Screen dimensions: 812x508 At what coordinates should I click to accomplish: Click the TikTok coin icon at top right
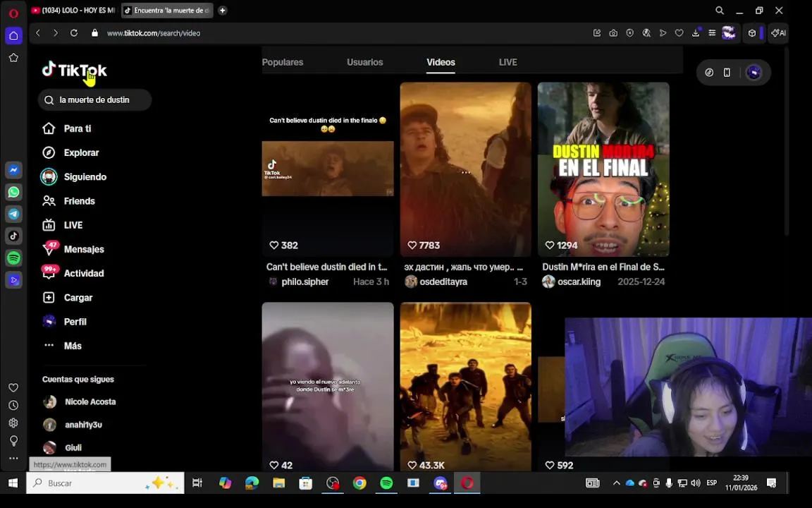tap(709, 73)
